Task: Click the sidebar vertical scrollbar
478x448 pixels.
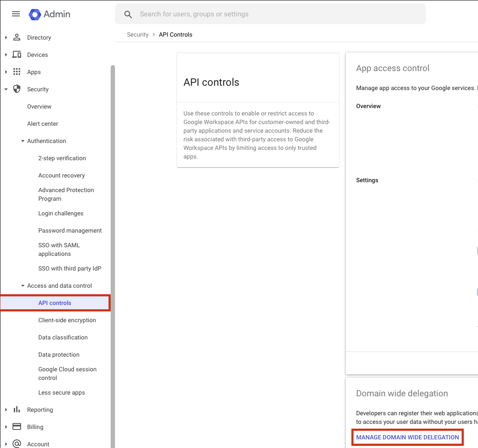Action: tap(113, 256)
